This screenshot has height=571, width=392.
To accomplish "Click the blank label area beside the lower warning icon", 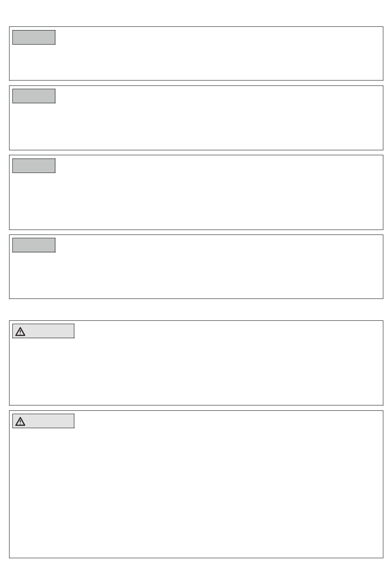I will (50, 421).
